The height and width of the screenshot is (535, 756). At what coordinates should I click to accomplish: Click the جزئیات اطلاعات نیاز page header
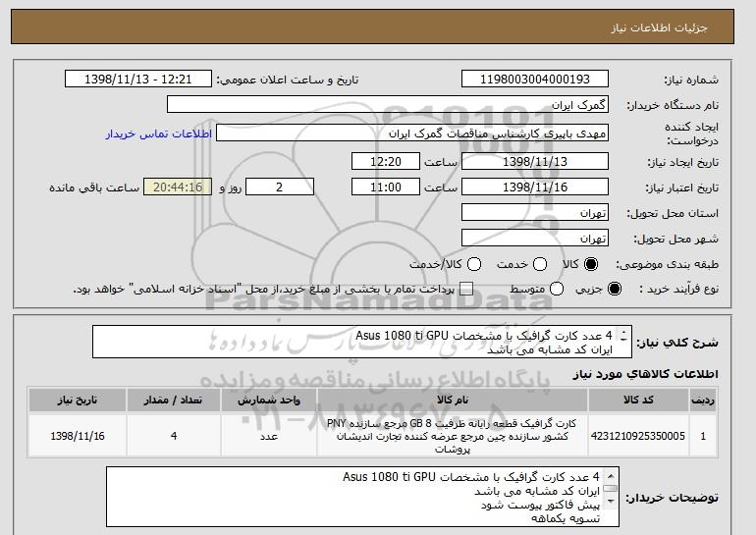click(x=659, y=27)
